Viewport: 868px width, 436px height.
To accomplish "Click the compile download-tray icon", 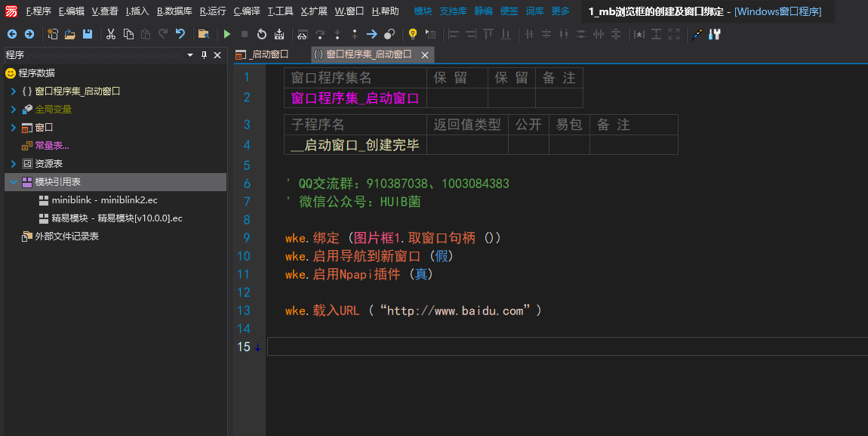I will point(279,34).
